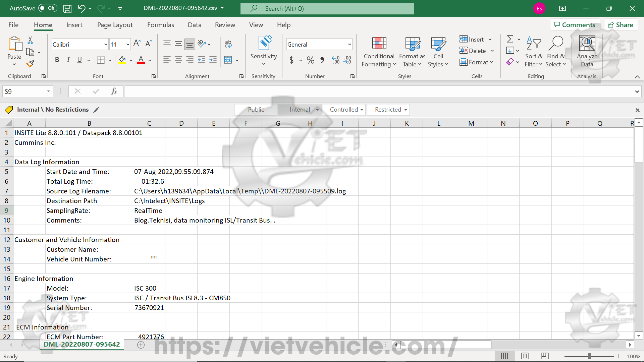Click the Percent Style icon

[311, 60]
